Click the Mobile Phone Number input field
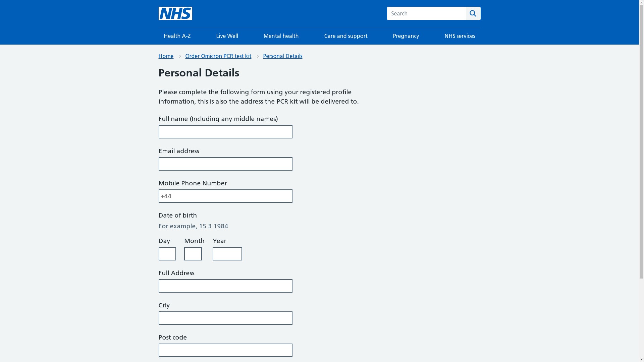Image resolution: width=644 pixels, height=362 pixels. 225,196
